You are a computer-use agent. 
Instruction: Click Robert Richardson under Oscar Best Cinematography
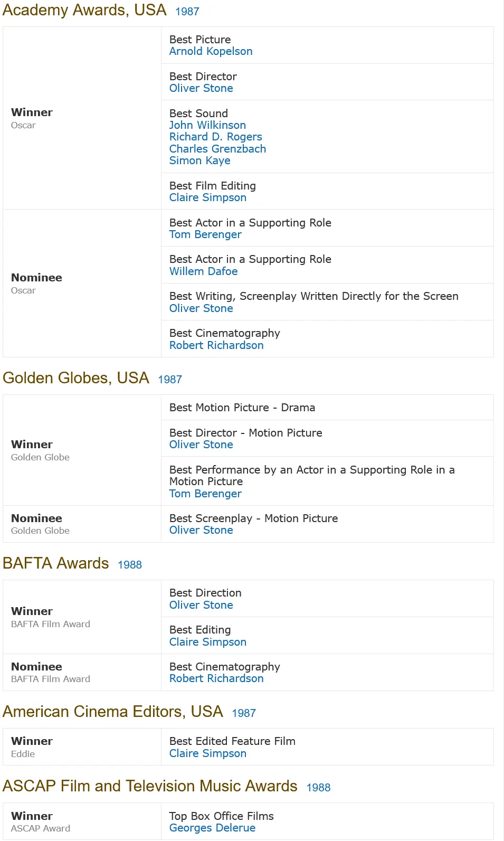click(x=216, y=345)
